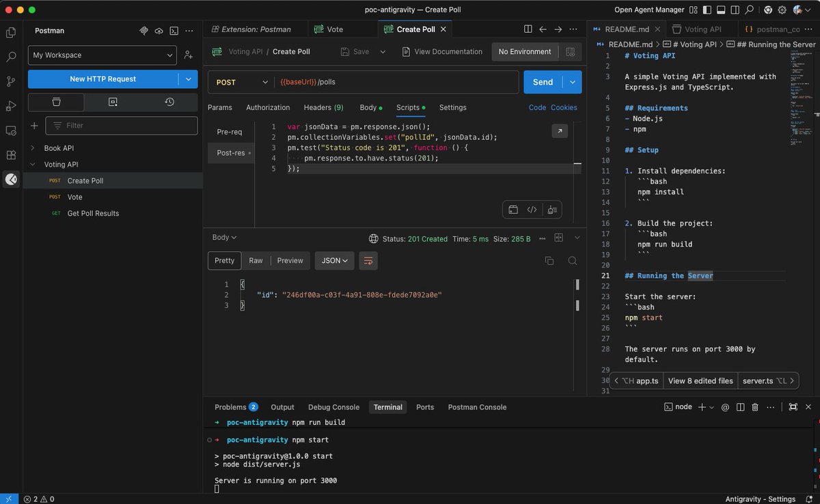Click the plus icon next to Filter
Screen dimensions: 820x504
[x=34, y=126]
